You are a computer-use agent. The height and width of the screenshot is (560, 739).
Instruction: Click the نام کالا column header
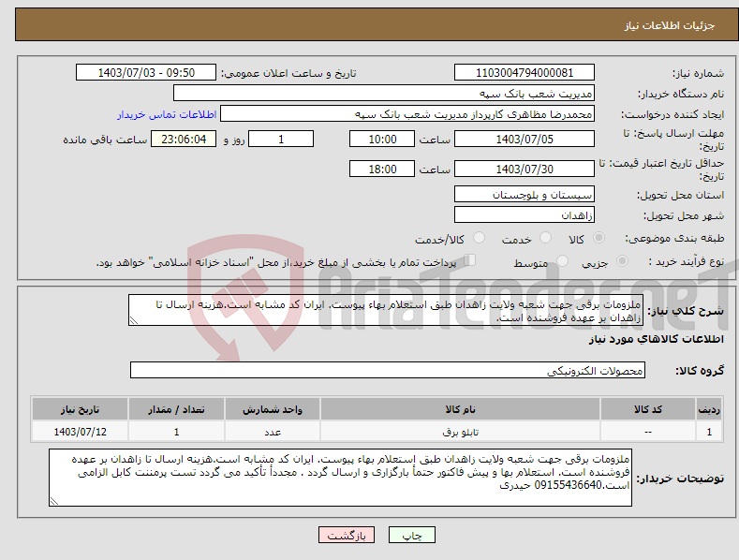[460, 409]
